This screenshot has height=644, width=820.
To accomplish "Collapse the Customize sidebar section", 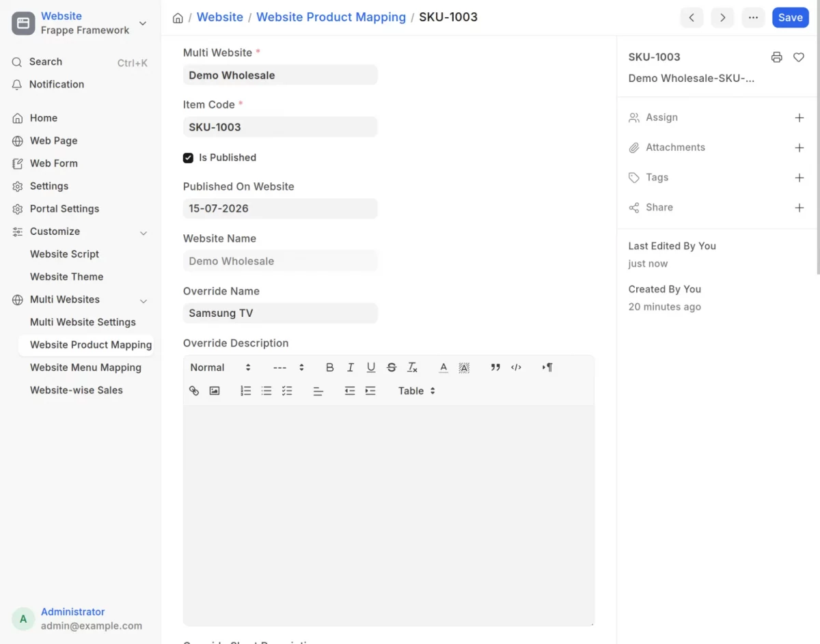I will [x=143, y=232].
